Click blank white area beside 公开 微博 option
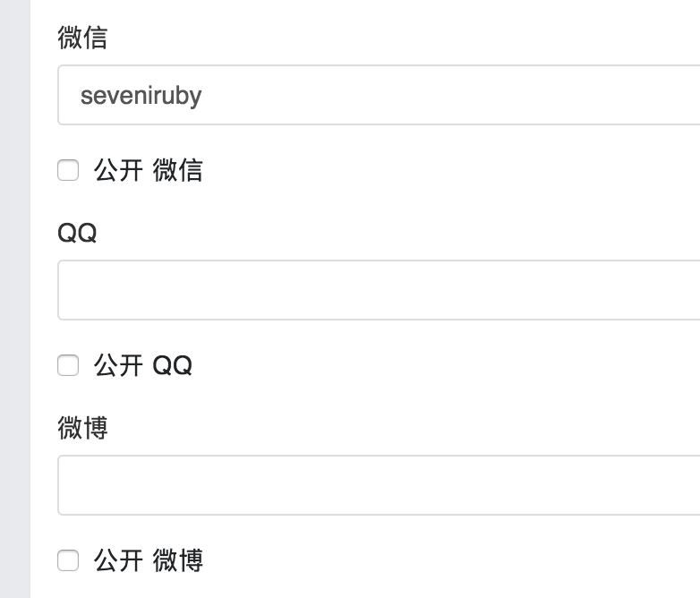Viewport: 700px width, 598px height. [x=447, y=560]
